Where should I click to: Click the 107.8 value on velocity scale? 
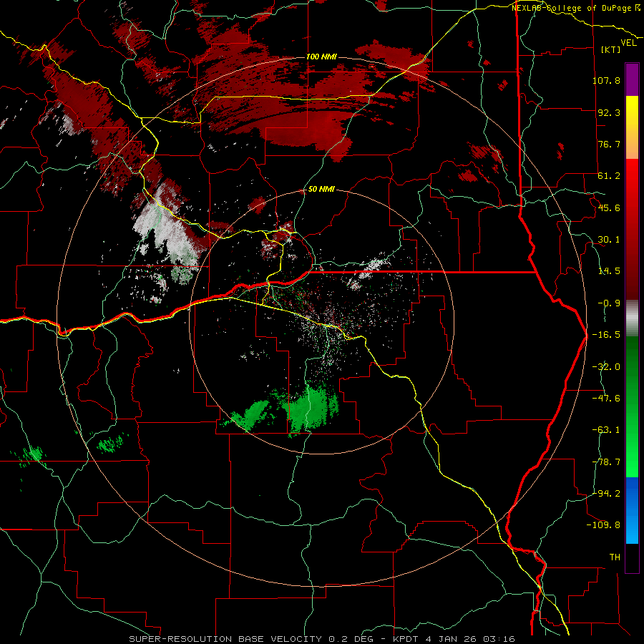click(x=606, y=80)
